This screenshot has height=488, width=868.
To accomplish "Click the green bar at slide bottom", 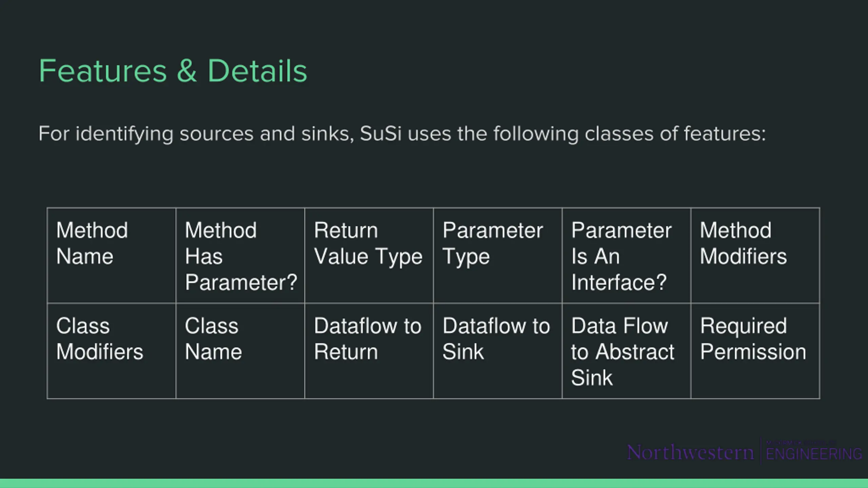I will (434, 483).
